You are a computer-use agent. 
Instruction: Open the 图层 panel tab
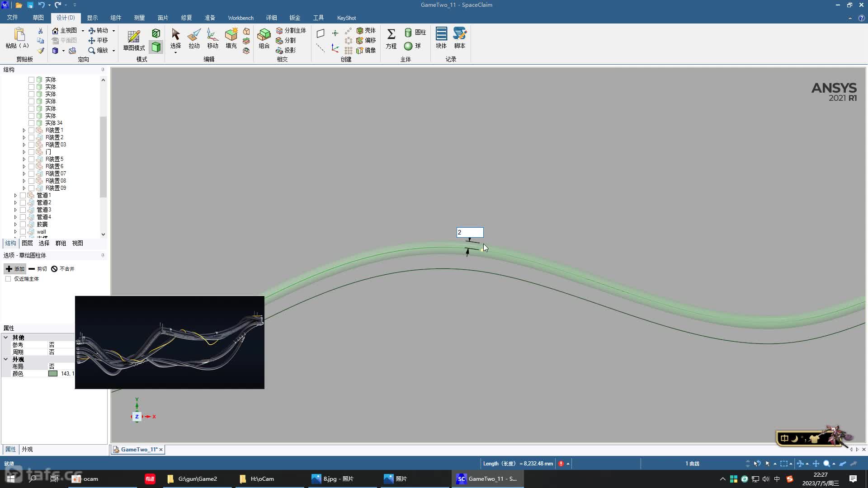click(27, 243)
